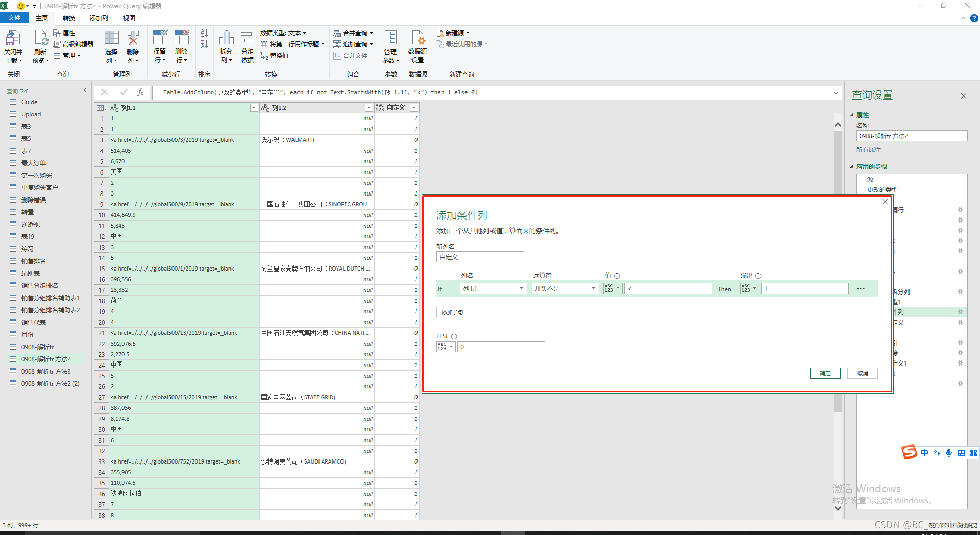
Task: Open the 所有属性 link
Action: 869,150
